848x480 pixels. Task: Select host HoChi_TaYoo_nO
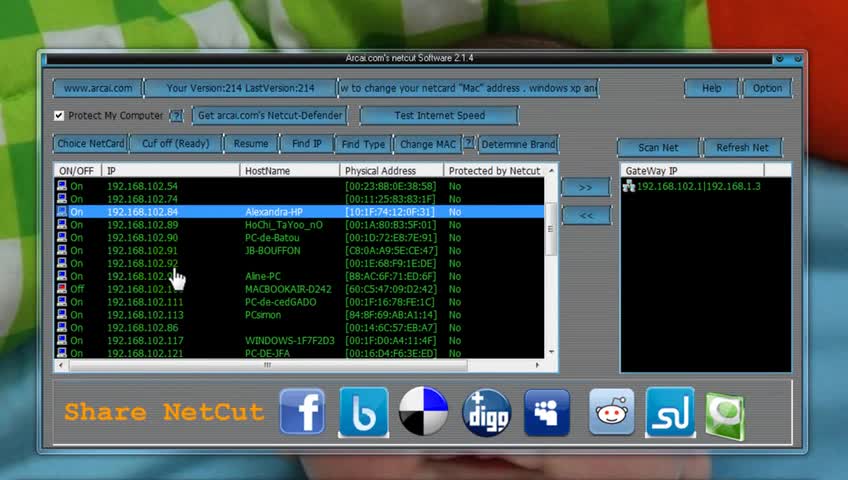(x=284, y=224)
